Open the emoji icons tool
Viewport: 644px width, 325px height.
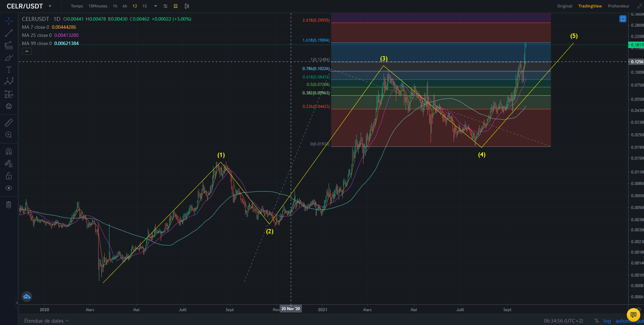tap(9, 106)
